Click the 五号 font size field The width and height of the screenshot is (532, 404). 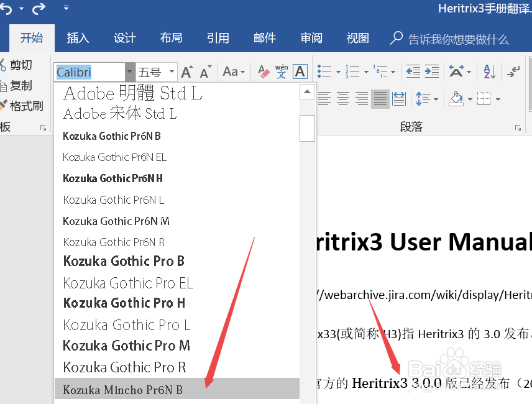coord(152,72)
